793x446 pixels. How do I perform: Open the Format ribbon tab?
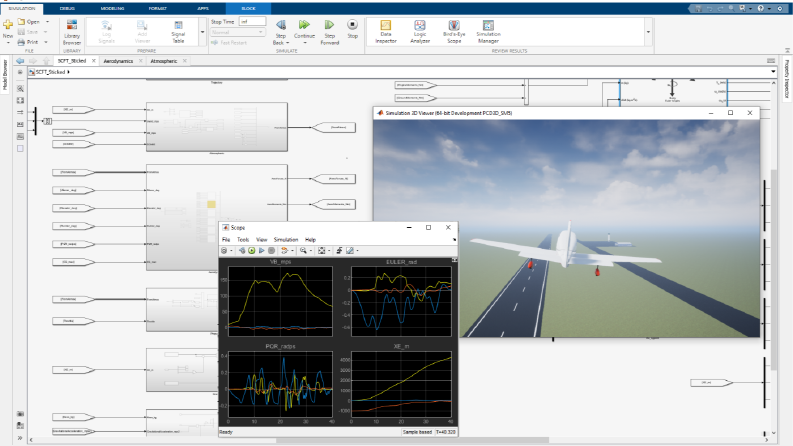pos(158,9)
